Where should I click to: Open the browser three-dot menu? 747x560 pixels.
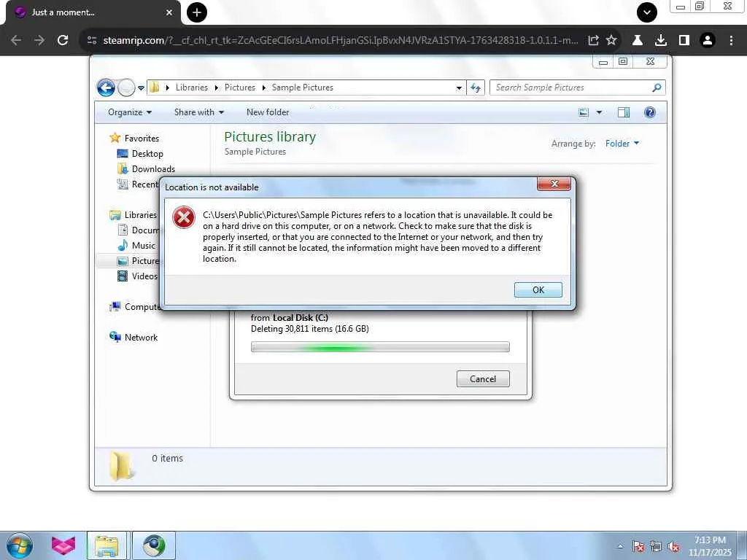(x=731, y=41)
